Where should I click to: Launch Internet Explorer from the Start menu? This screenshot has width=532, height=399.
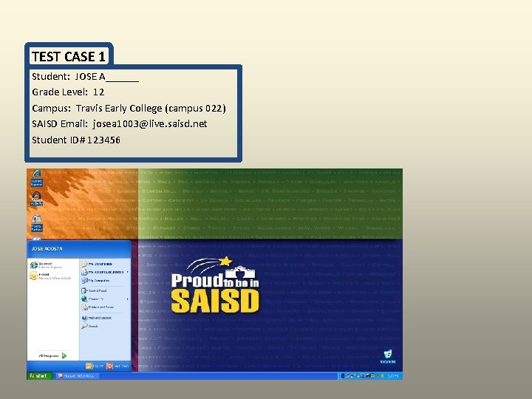click(46, 265)
